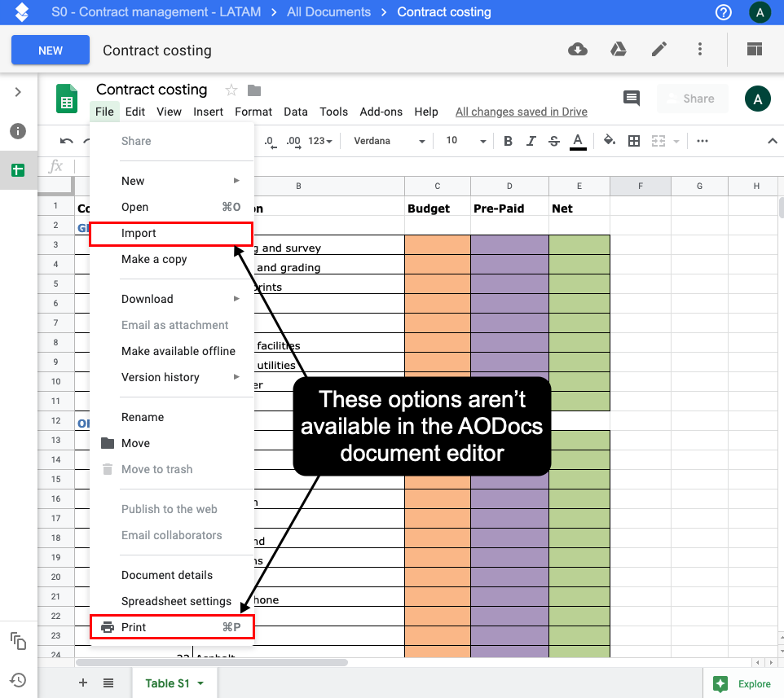
Task: Toggle strikethrough formatting
Action: coord(554,142)
